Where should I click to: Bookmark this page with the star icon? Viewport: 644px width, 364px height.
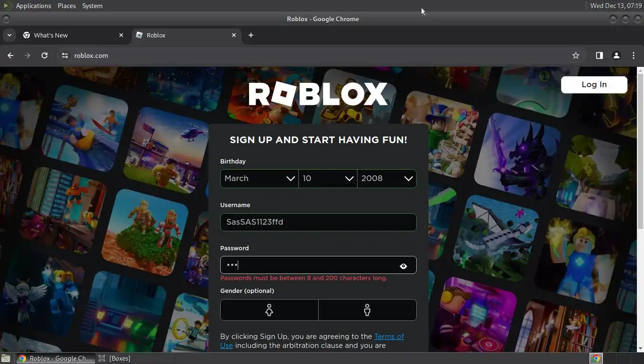[x=576, y=55]
